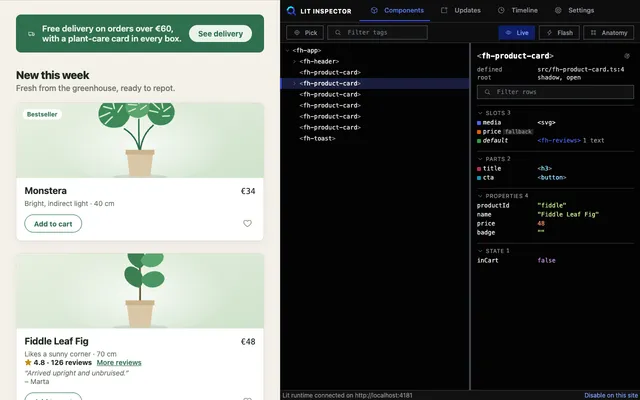Favorite the Monstera with its heart icon

click(x=247, y=223)
